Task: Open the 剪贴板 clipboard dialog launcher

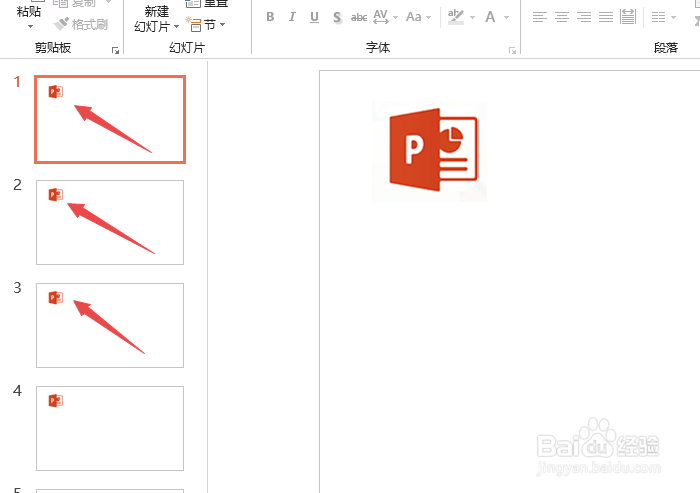Action: point(116,50)
